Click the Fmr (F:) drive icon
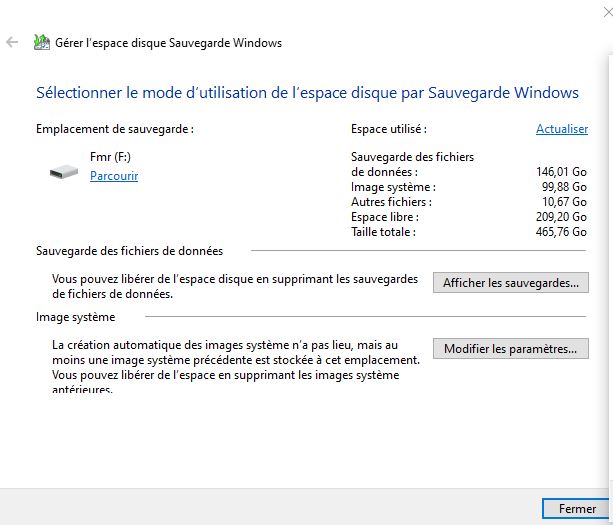Screen dimensions: 613x525 (64, 172)
